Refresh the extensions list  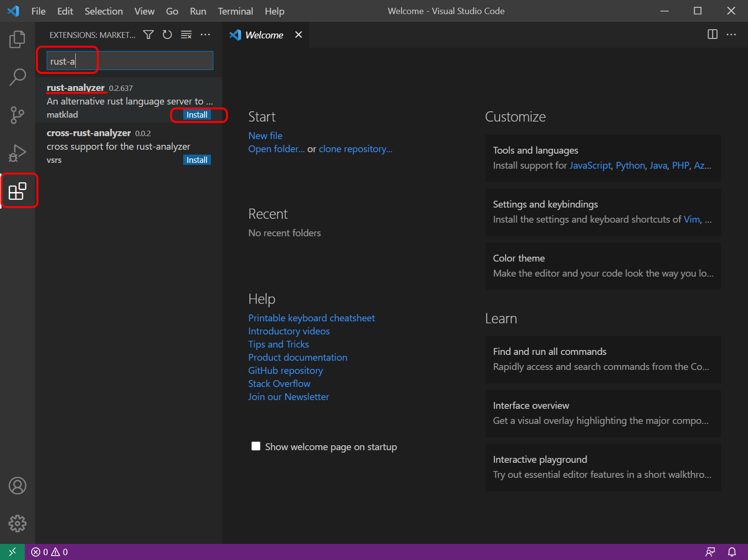(x=167, y=35)
